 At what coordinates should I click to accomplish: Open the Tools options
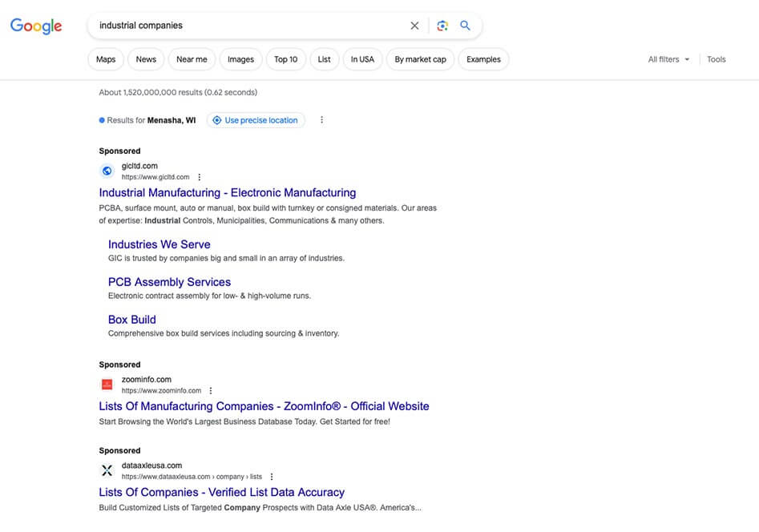tap(716, 59)
